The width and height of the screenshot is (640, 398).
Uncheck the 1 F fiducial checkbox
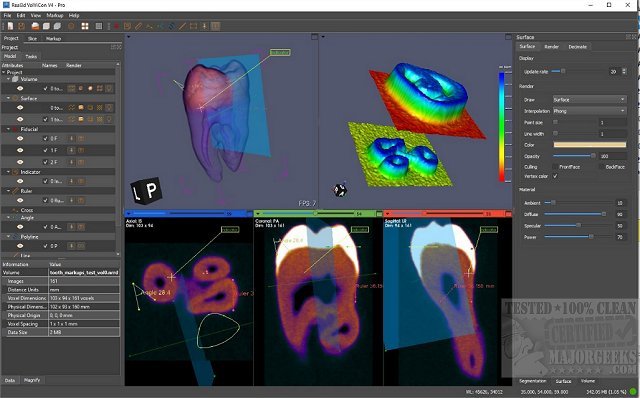46,150
